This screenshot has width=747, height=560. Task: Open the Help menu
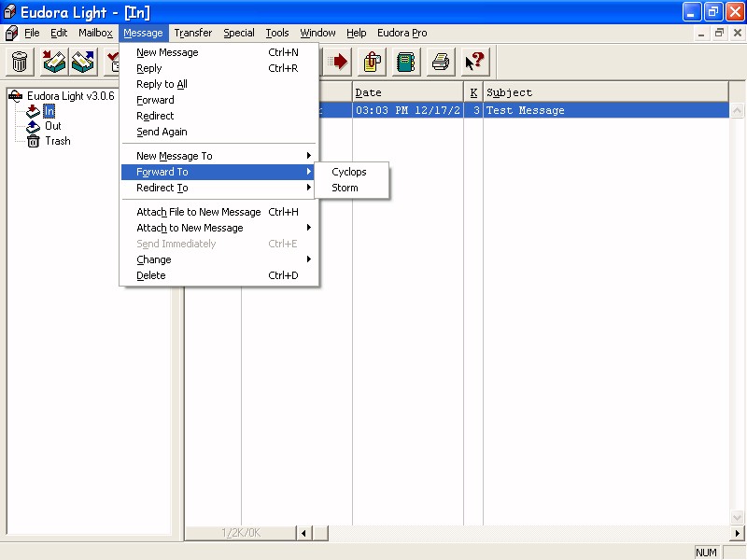pyautogui.click(x=357, y=33)
